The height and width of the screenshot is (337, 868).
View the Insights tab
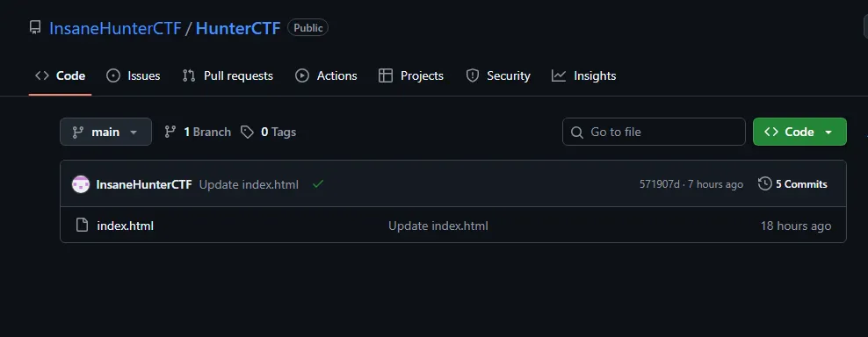tap(584, 75)
